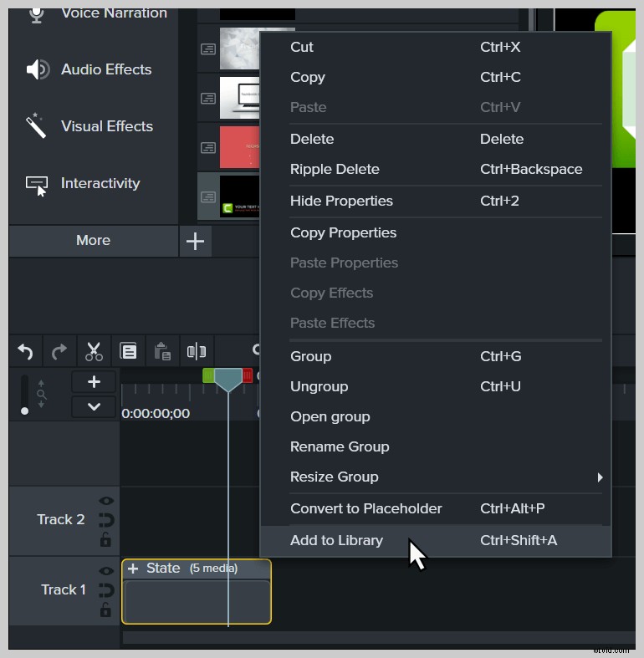Click the magnet icon on Track 1

(x=106, y=590)
